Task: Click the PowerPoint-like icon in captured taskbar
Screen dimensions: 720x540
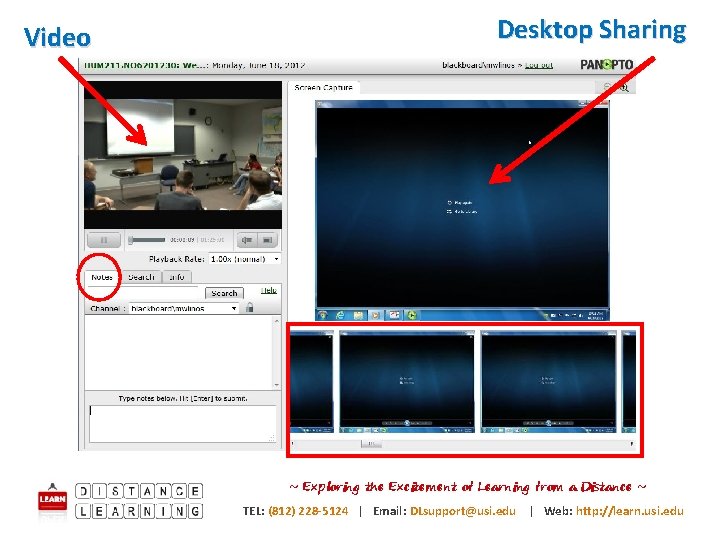Action: coord(394,315)
